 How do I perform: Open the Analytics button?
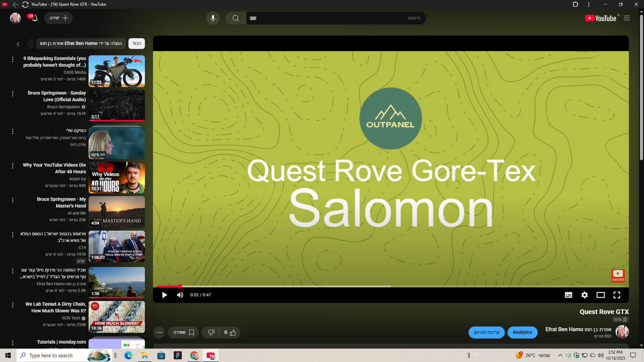click(522, 332)
